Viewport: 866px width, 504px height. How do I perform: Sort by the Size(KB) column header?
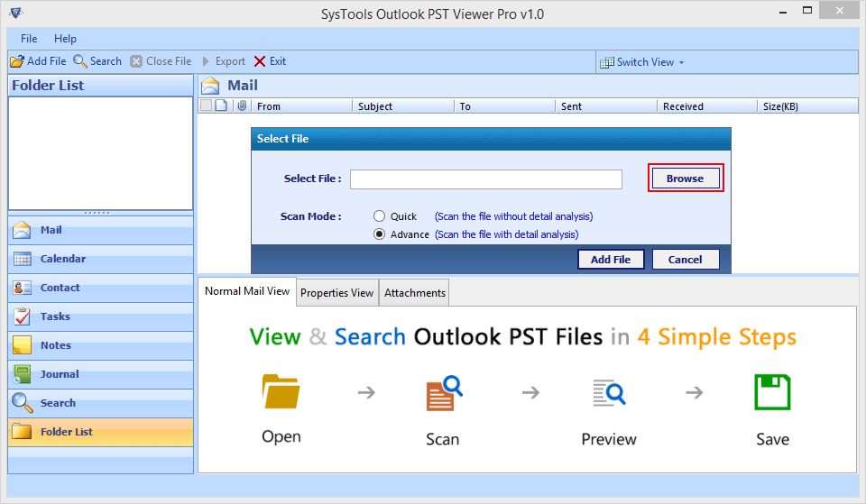[807, 106]
